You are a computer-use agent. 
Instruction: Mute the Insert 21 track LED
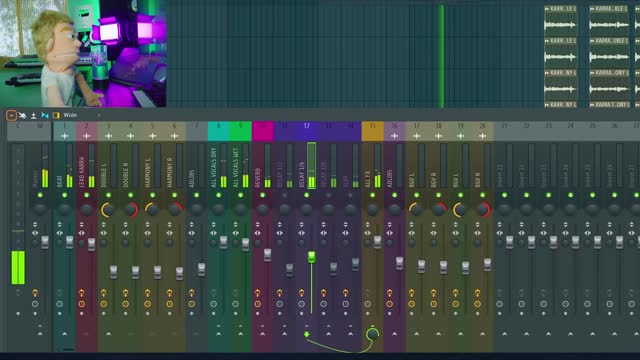[504, 195]
